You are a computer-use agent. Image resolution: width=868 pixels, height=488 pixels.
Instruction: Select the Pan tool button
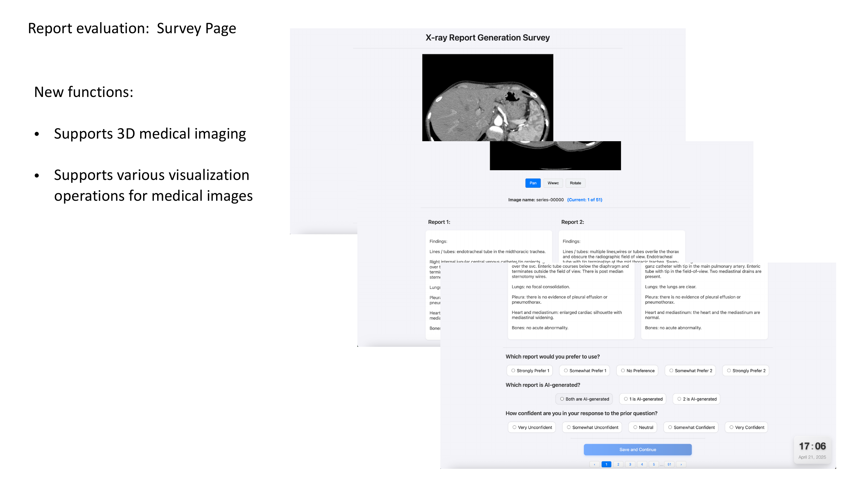coord(533,183)
